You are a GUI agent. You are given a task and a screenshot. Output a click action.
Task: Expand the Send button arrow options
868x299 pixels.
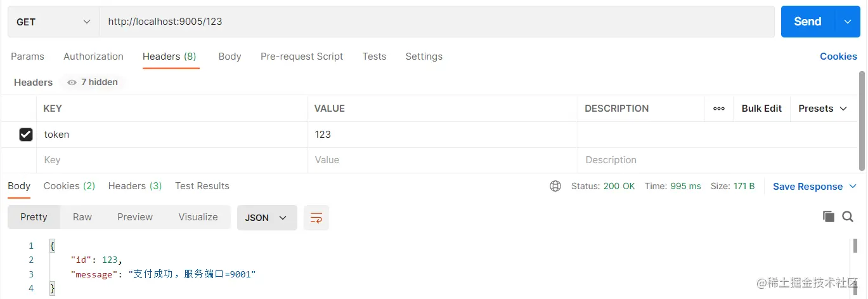point(848,22)
